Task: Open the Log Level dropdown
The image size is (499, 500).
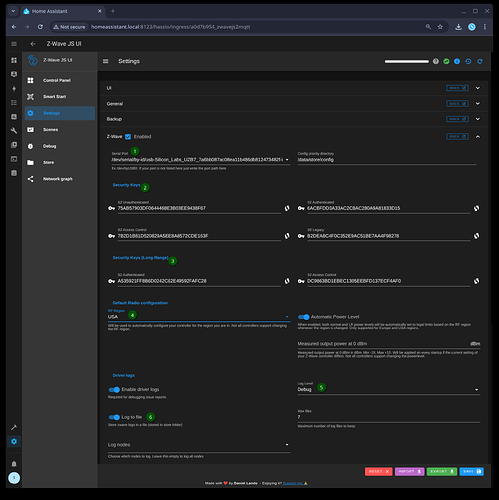Action: click(x=389, y=389)
